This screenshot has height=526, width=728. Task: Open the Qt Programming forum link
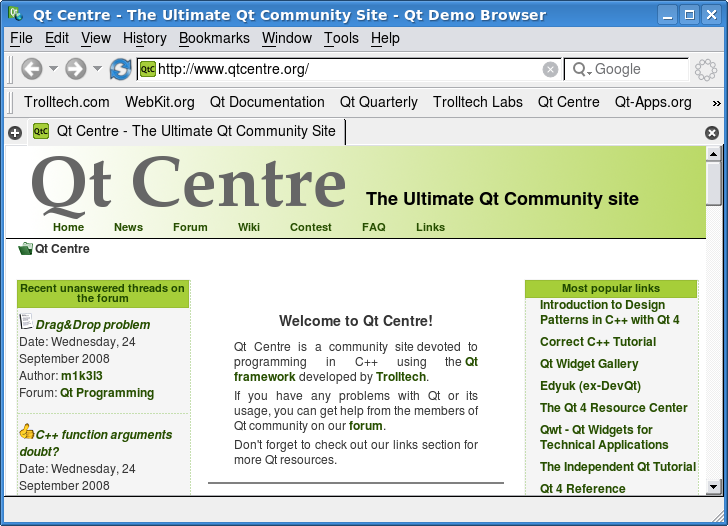click(107, 393)
